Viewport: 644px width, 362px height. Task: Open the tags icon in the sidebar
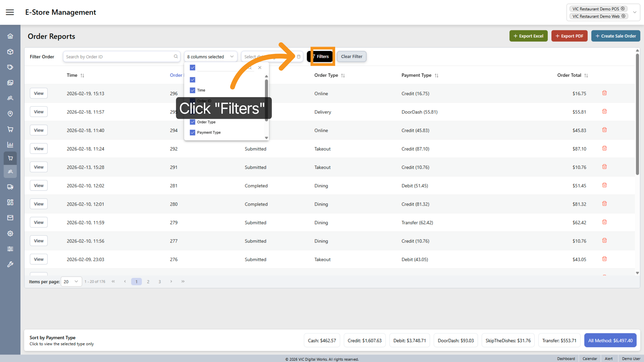[x=10, y=67]
